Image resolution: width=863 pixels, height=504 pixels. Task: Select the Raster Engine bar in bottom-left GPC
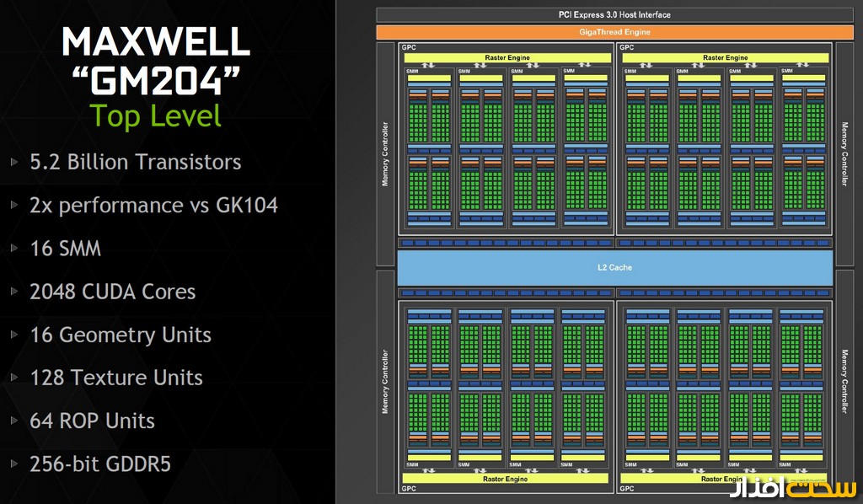(x=506, y=479)
